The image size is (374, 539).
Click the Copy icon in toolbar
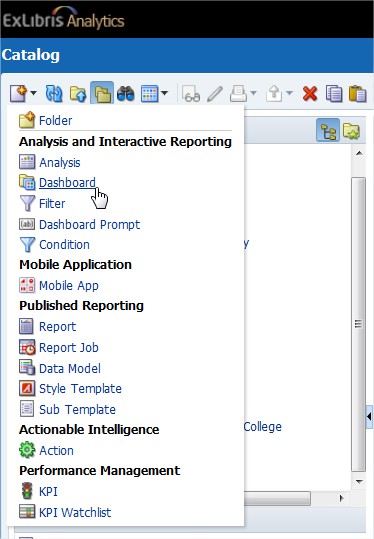tap(334, 94)
